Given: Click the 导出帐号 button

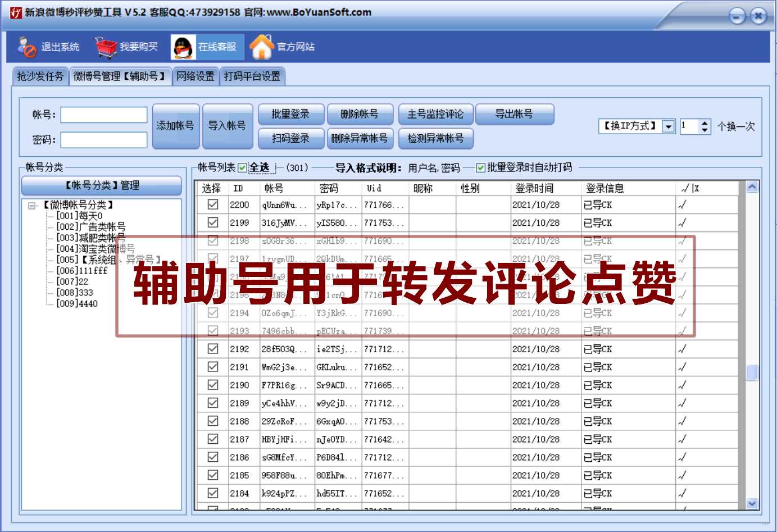Looking at the screenshot, I should pyautogui.click(x=515, y=115).
